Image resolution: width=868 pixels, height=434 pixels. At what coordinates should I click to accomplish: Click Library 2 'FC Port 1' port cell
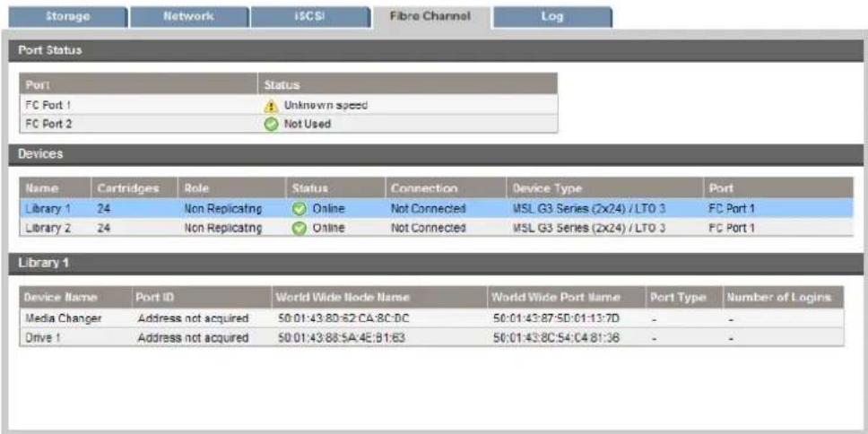pos(732,228)
